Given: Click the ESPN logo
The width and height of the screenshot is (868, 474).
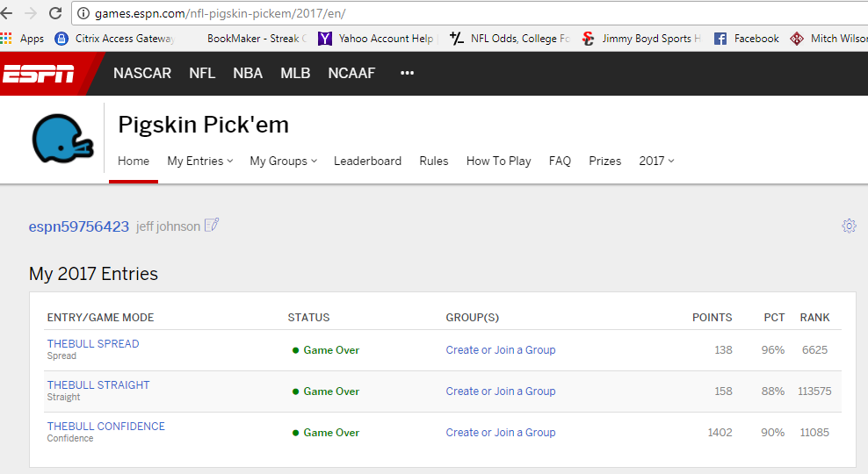Looking at the screenshot, I should 38,74.
